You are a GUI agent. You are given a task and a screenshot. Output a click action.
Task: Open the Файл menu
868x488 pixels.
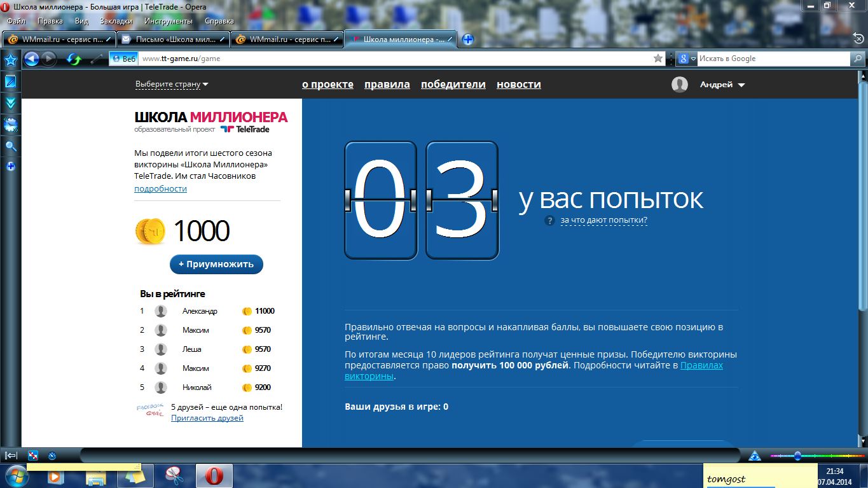pyautogui.click(x=16, y=21)
